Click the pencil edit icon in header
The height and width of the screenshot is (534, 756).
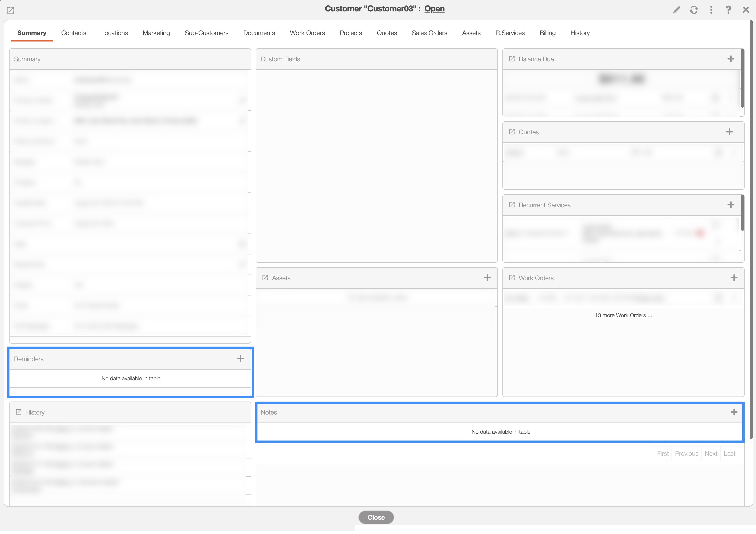click(x=676, y=10)
